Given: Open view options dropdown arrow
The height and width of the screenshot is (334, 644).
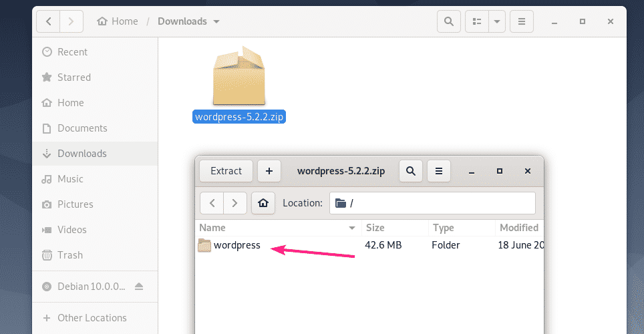Looking at the screenshot, I should (497, 21).
